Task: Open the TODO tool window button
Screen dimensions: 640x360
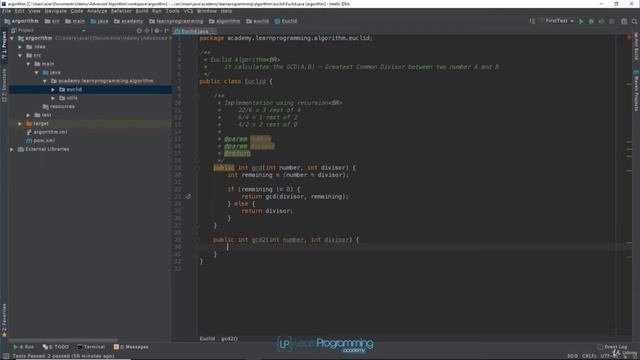Action: coord(56,347)
